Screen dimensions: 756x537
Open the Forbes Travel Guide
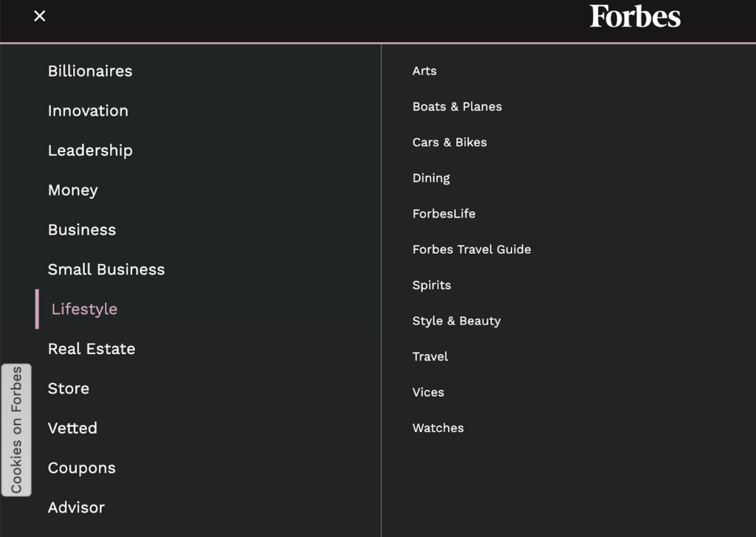coord(472,249)
